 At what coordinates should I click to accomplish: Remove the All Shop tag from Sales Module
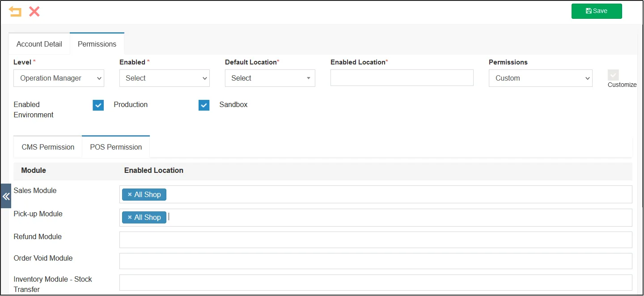click(130, 194)
